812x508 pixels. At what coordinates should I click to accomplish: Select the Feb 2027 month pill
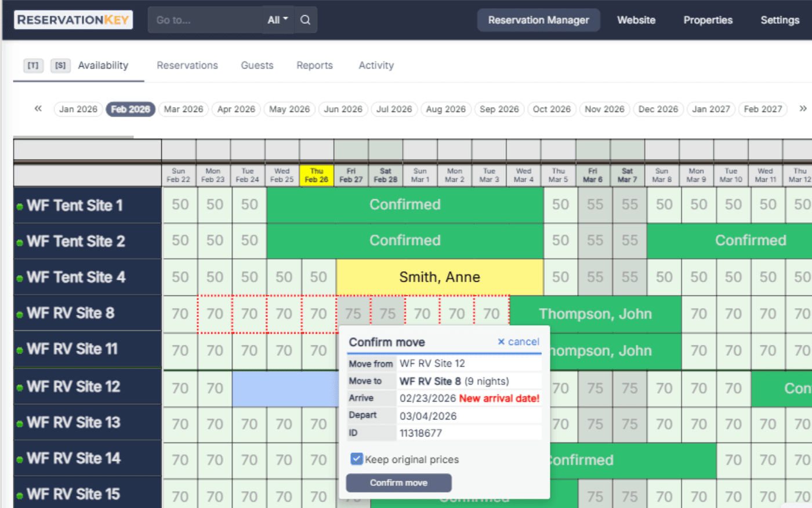[x=763, y=109]
